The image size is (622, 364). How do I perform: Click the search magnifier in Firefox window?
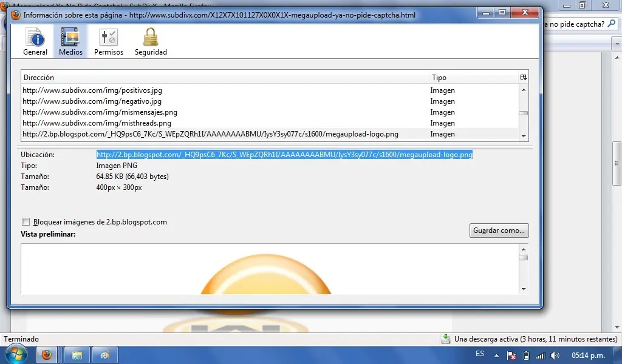[x=612, y=24]
